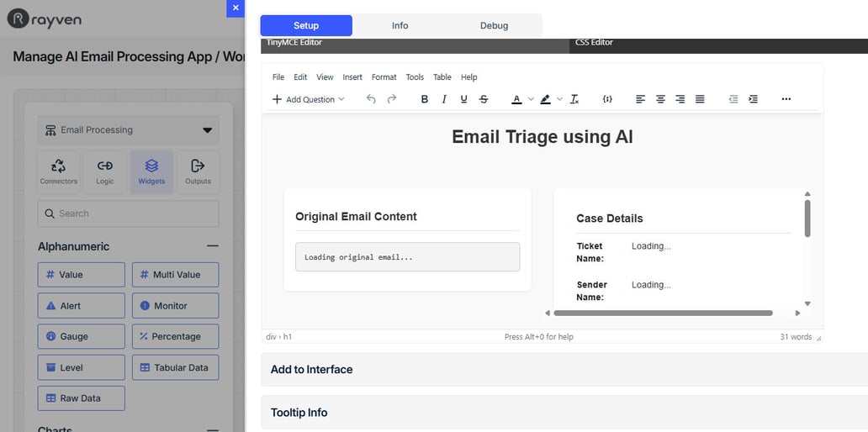Open the Email Processing dropdown
868x432 pixels.
tap(128, 130)
